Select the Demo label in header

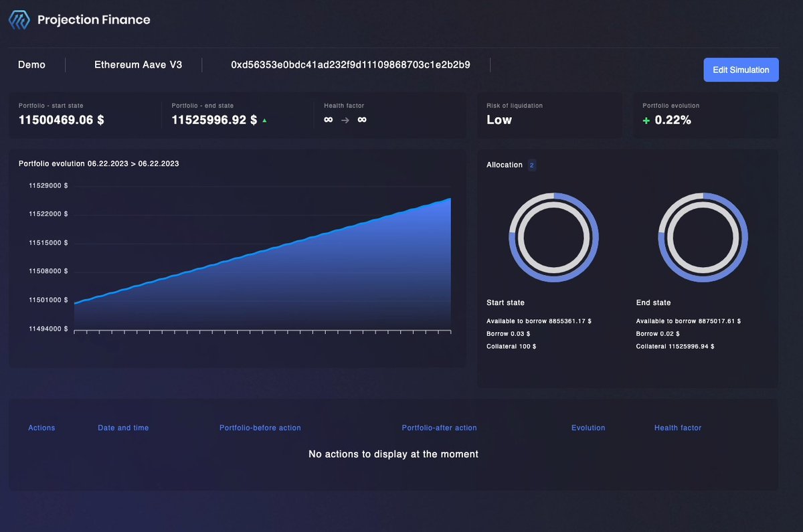(x=31, y=65)
